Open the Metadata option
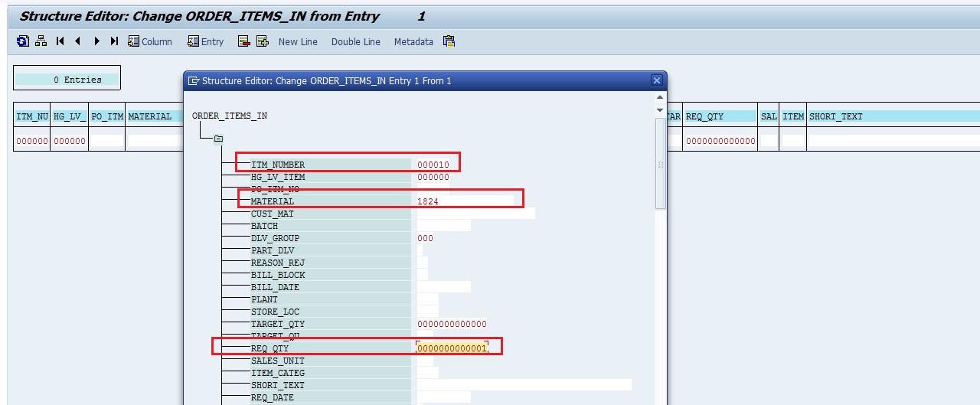This screenshot has height=405, width=980. [x=413, y=42]
